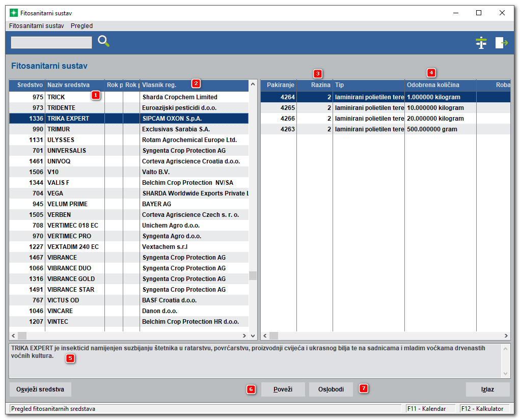Select packaging row 4265
The width and height of the screenshot is (520, 420).
coord(386,108)
